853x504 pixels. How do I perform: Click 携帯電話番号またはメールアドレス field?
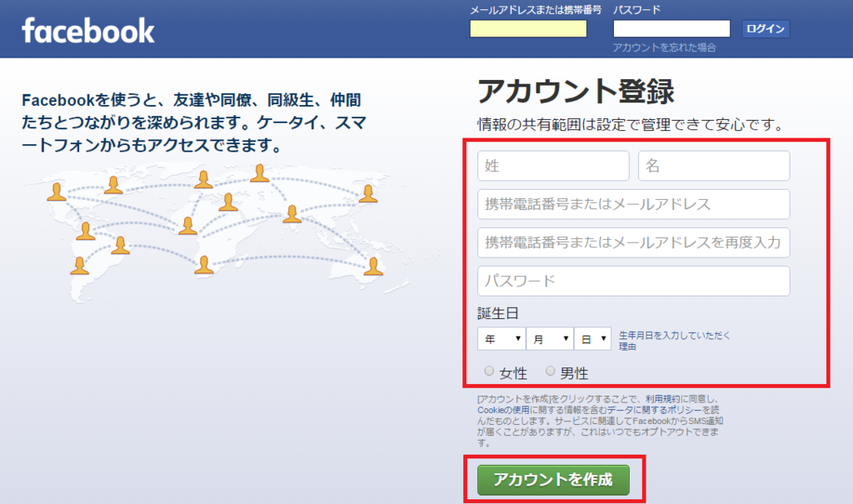pyautogui.click(x=634, y=204)
